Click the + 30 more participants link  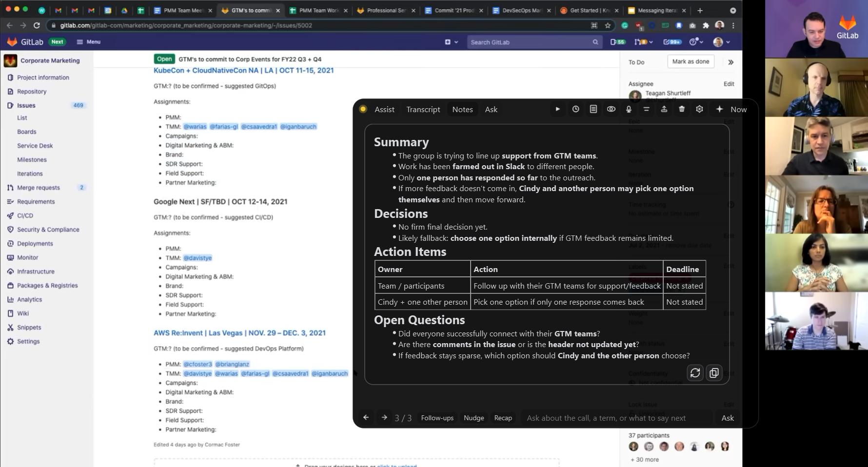click(x=645, y=460)
